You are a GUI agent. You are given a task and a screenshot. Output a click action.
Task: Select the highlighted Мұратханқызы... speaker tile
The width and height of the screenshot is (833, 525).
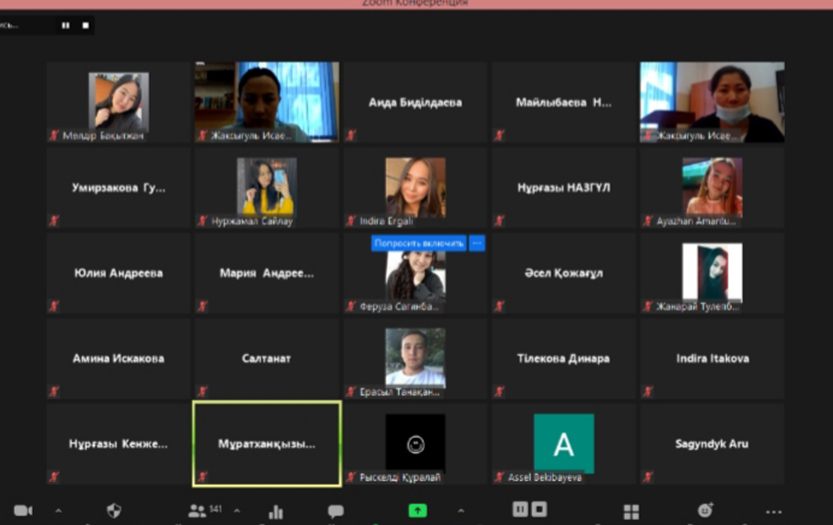point(267,444)
